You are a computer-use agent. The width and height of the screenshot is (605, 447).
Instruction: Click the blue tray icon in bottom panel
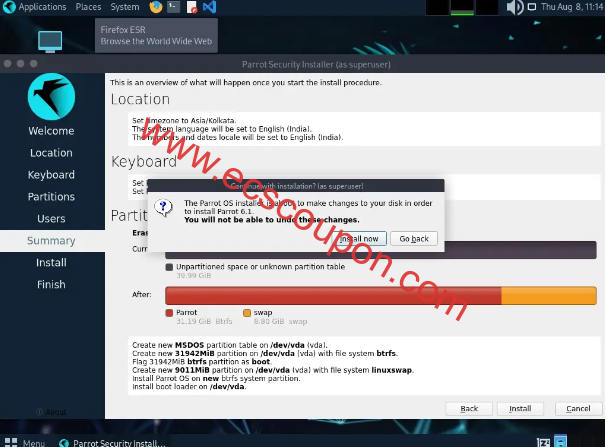click(560, 441)
